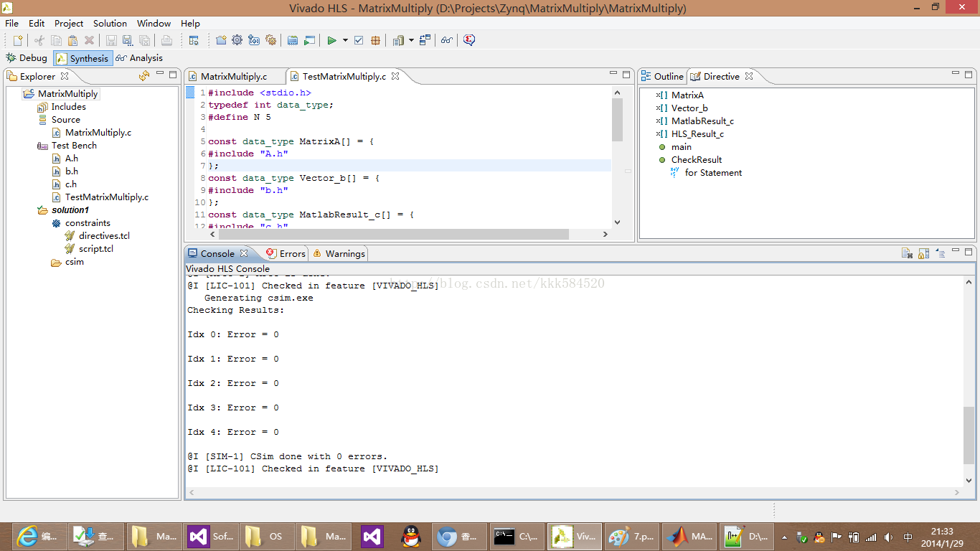The image size is (980, 551).
Task: Open the report toolbar dropdown arrow
Action: (x=411, y=41)
